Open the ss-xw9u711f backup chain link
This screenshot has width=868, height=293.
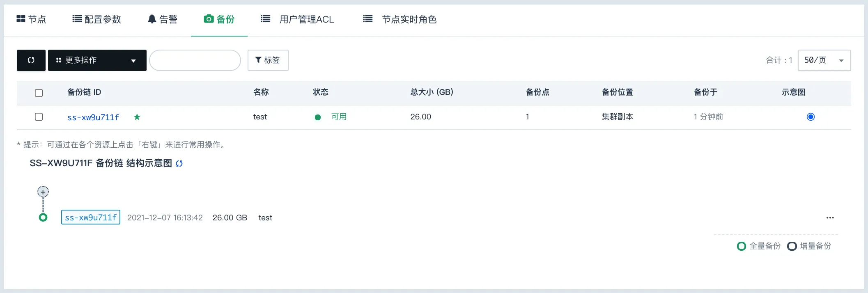93,117
